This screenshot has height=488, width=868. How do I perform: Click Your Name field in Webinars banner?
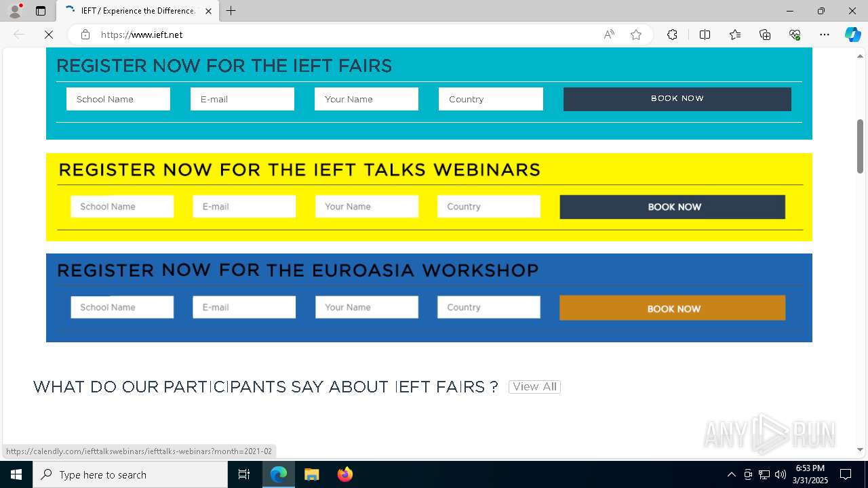point(367,207)
